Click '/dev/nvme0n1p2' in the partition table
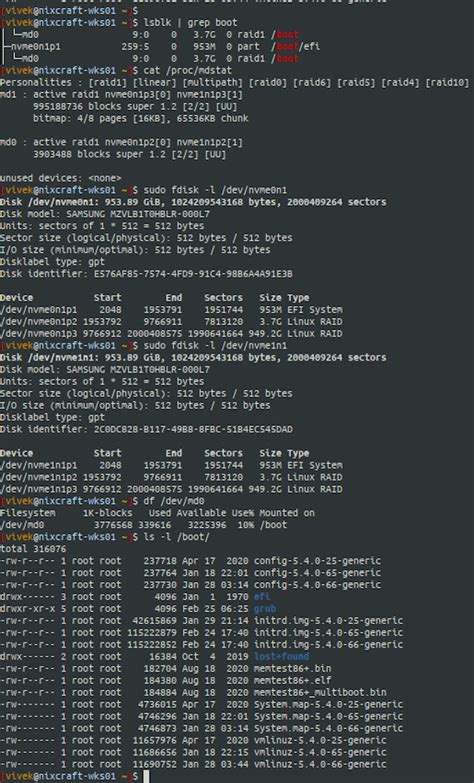This screenshot has height=783, width=474. click(x=38, y=322)
